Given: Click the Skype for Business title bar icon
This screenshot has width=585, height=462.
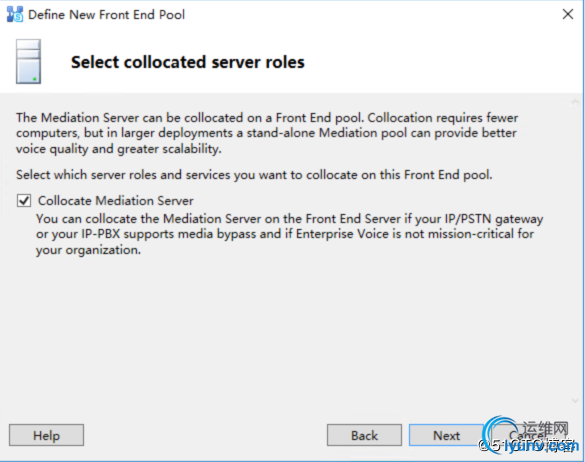Looking at the screenshot, I should point(15,15).
